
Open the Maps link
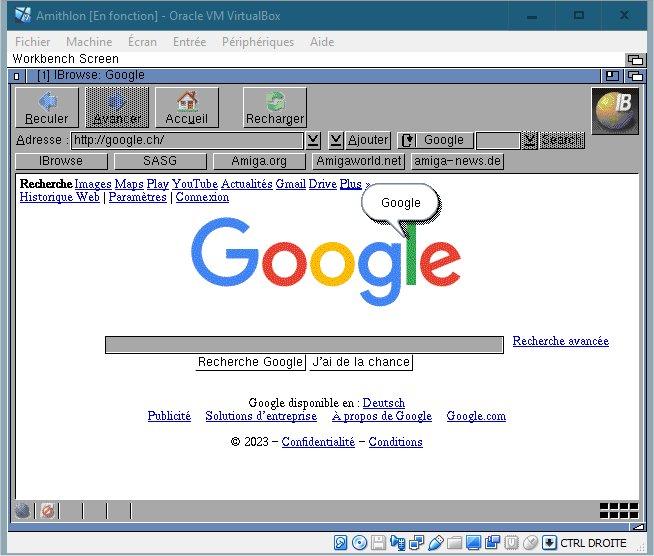point(128,184)
